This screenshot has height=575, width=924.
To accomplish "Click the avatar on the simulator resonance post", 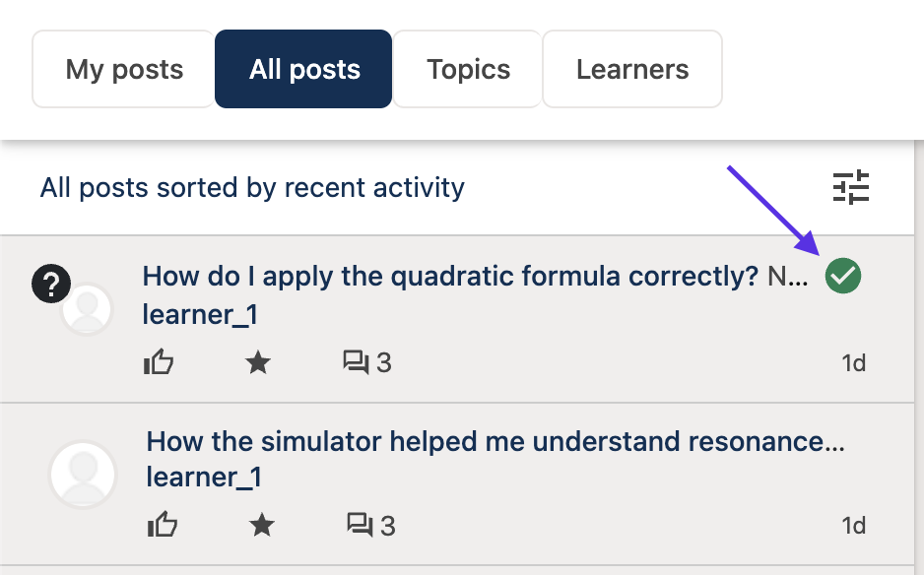I will [83, 475].
